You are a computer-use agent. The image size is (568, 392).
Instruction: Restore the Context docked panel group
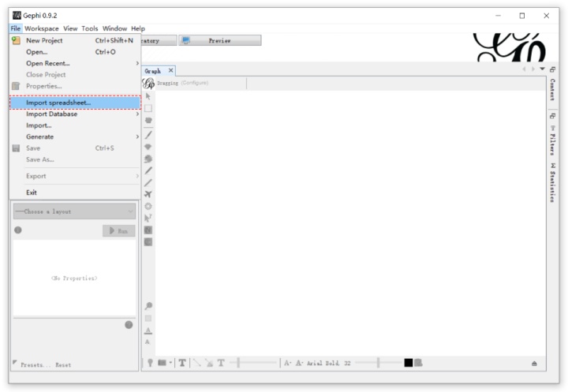tap(552, 69)
